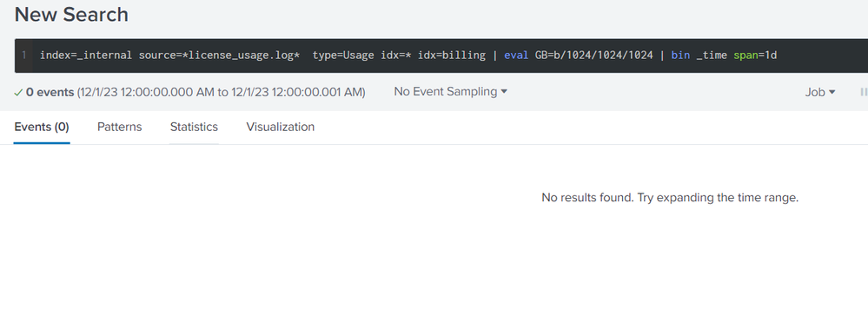Switch to the Events (0) tab
The image size is (868, 328).
coord(42,127)
